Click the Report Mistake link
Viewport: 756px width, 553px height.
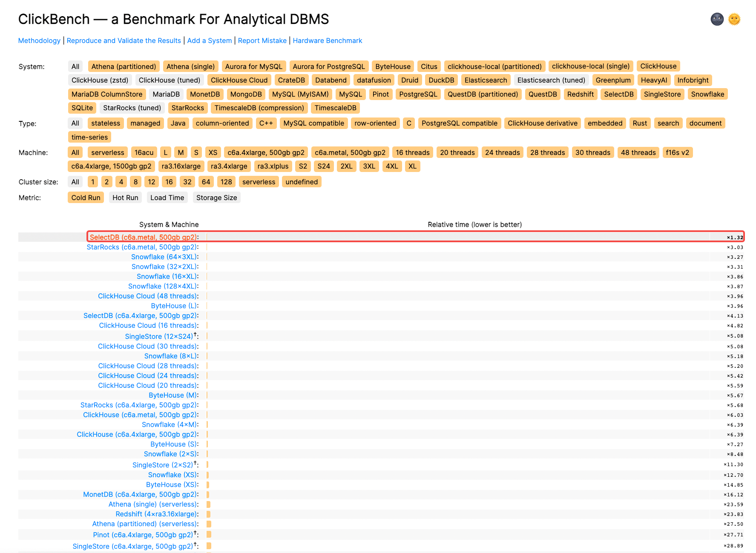[262, 40]
